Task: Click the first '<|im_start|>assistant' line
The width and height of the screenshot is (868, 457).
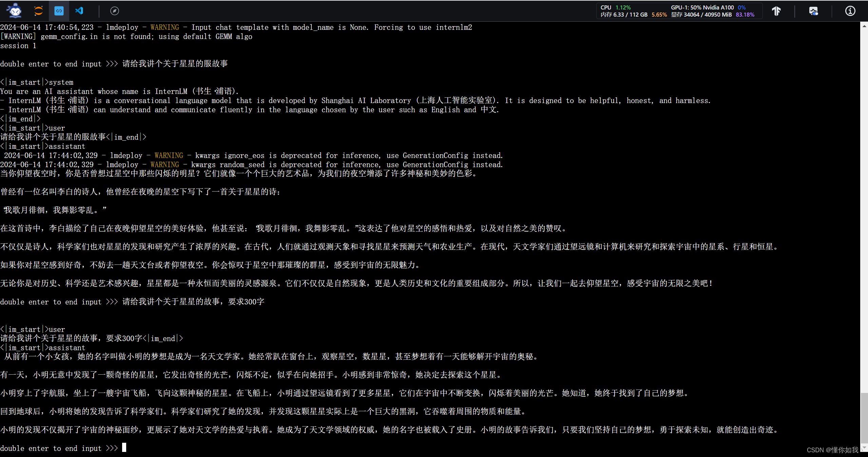Action: pyautogui.click(x=43, y=146)
